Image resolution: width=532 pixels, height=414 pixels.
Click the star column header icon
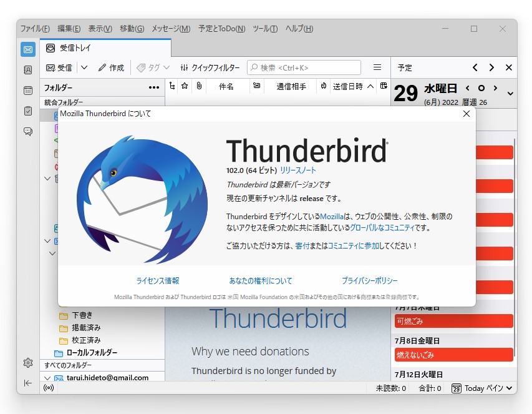pyautogui.click(x=185, y=86)
